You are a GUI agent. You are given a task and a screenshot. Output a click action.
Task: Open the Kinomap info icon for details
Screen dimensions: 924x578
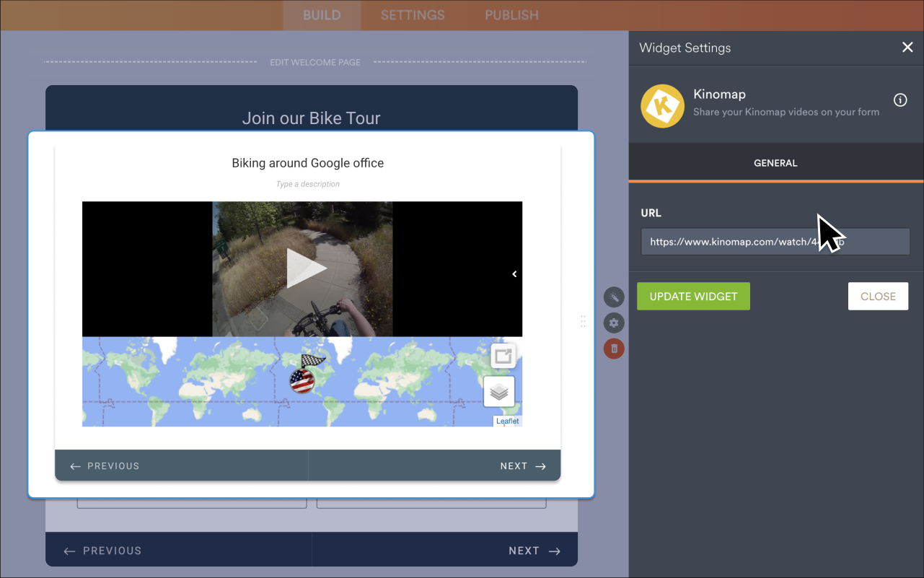pos(900,100)
